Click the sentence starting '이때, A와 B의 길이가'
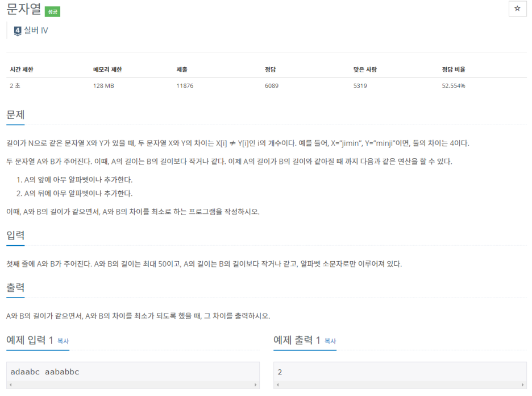532x396 pixels. click(x=133, y=212)
